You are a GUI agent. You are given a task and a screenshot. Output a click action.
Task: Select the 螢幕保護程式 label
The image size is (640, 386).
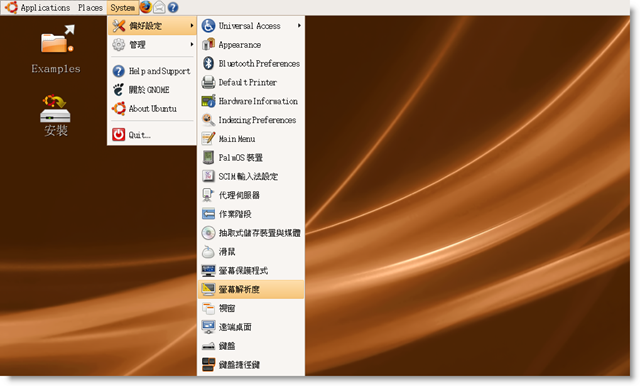[243, 271]
